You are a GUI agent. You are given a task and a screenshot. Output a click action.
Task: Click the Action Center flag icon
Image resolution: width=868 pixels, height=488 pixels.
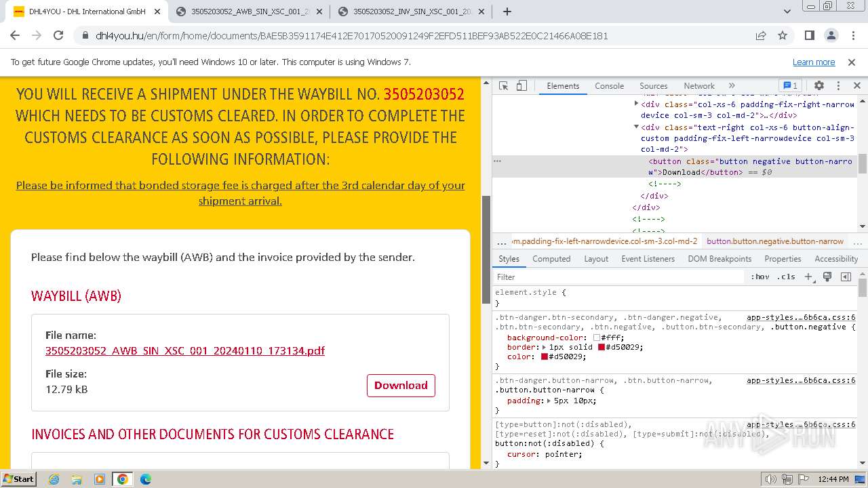coord(802,479)
